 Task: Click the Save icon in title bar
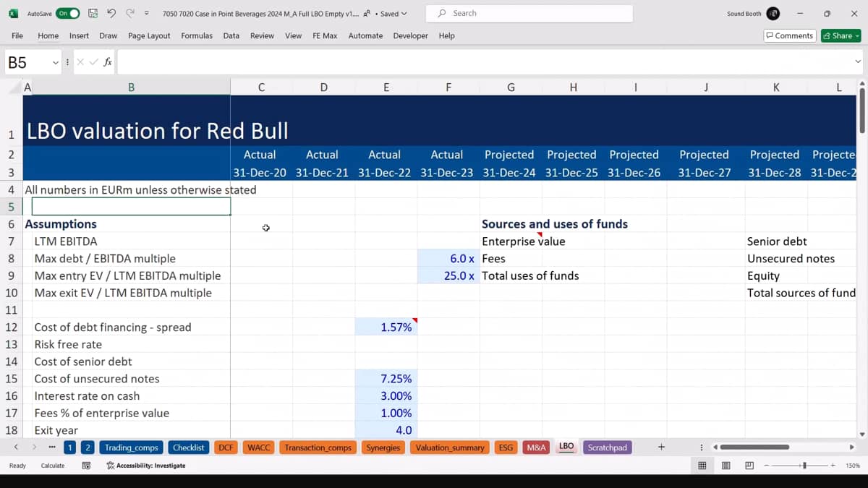pyautogui.click(x=93, y=13)
